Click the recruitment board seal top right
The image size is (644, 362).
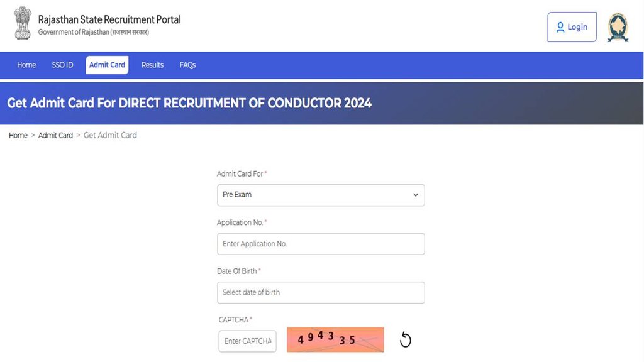pos(617,26)
